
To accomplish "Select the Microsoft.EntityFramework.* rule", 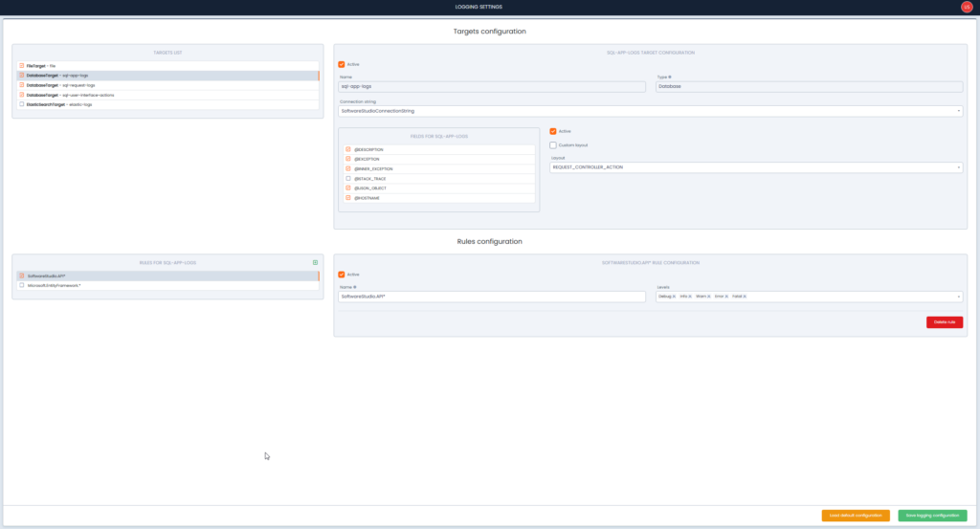I will [x=57, y=285].
